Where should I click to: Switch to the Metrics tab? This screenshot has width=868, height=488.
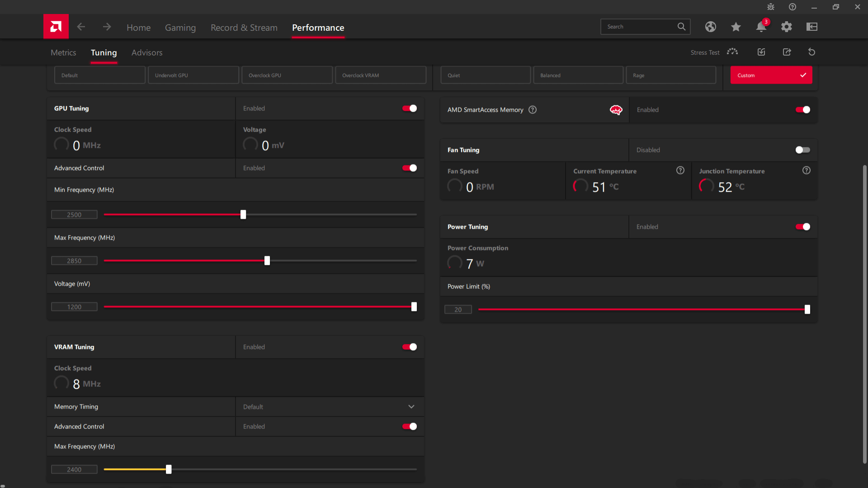click(63, 52)
